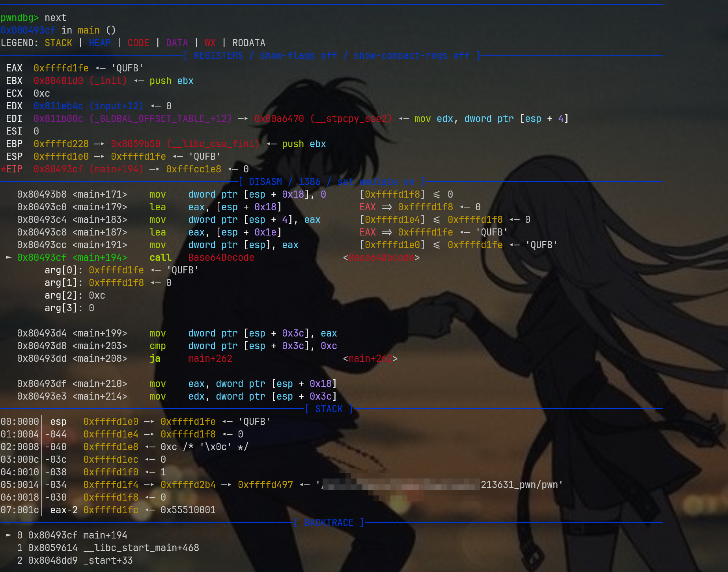The image size is (728, 572).
Task: Click stack address 0xffffd1e8
Action: 111,447
